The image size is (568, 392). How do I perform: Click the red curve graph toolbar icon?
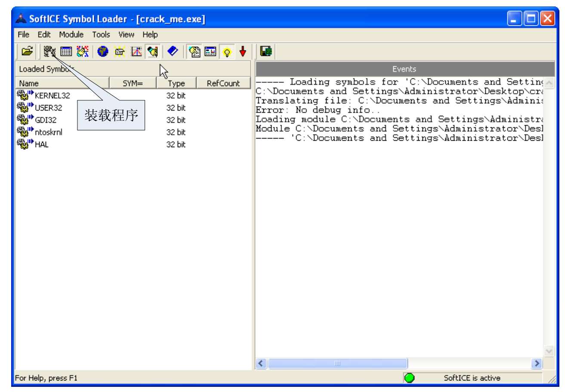pyautogui.click(x=136, y=52)
